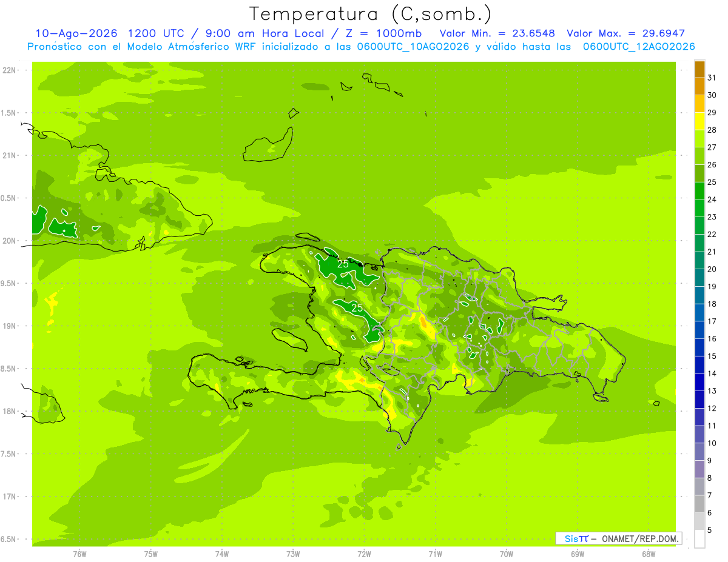
Task: Click the colorbar label "20"
Action: 712,269
